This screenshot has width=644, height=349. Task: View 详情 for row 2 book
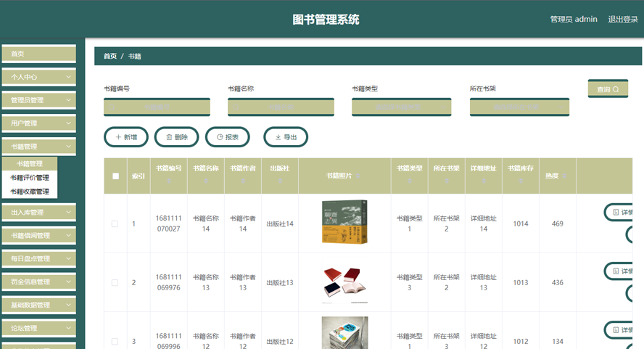pyautogui.click(x=618, y=271)
